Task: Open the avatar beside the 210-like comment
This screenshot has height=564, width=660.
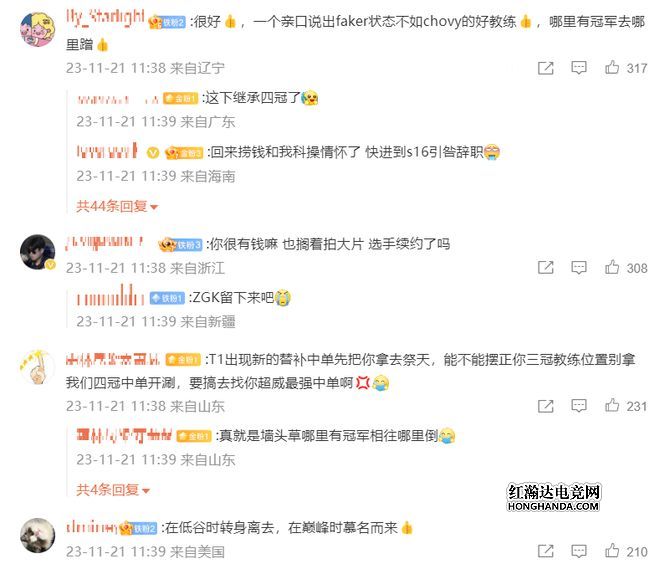Action: pos(37,535)
